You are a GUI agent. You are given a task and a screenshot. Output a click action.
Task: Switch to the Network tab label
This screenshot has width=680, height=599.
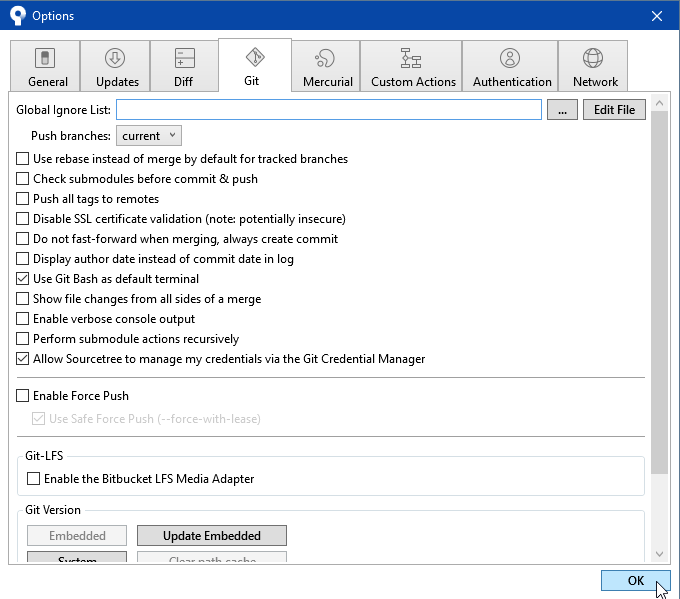[x=595, y=82]
